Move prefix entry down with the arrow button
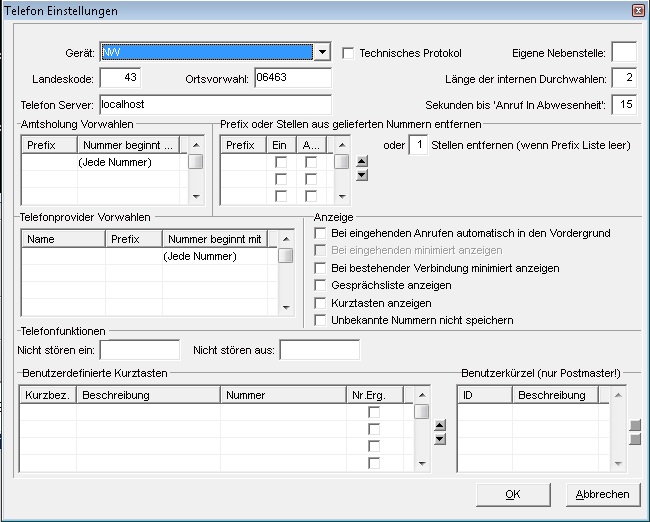The height and width of the screenshot is (522, 650). (x=362, y=175)
